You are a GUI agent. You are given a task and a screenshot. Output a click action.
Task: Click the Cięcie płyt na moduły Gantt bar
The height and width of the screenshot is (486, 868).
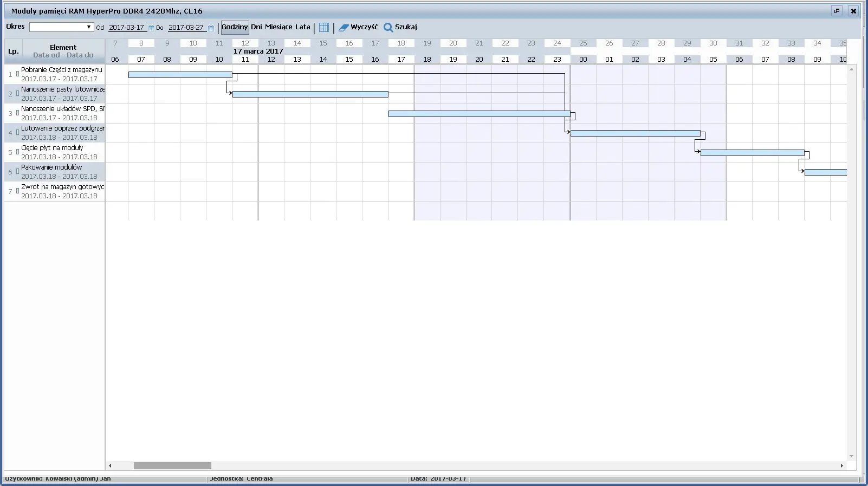pyautogui.click(x=752, y=153)
